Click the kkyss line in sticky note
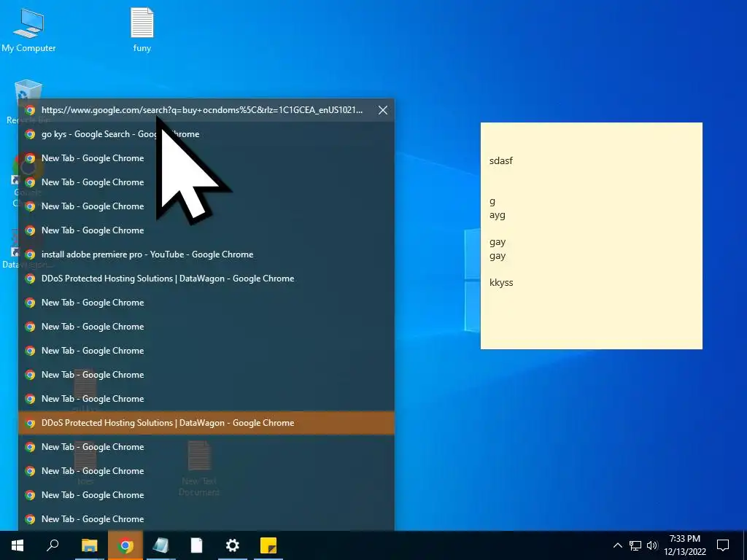The height and width of the screenshot is (560, 747). click(500, 282)
